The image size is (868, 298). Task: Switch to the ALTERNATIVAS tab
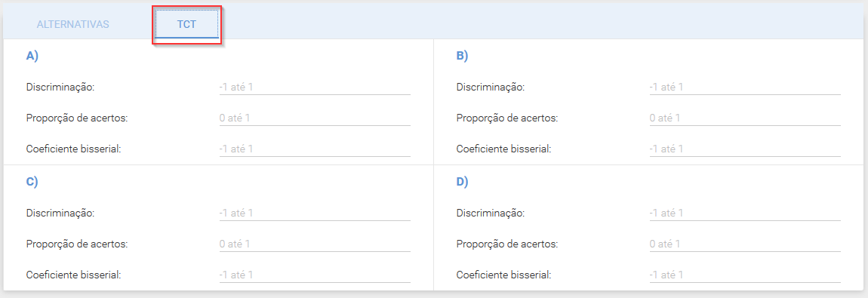[72, 24]
